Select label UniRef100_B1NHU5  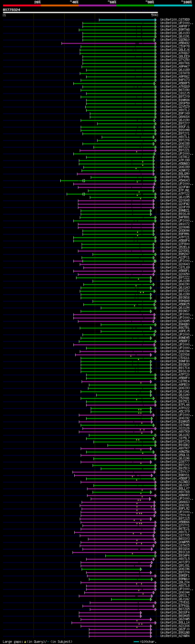175,422
